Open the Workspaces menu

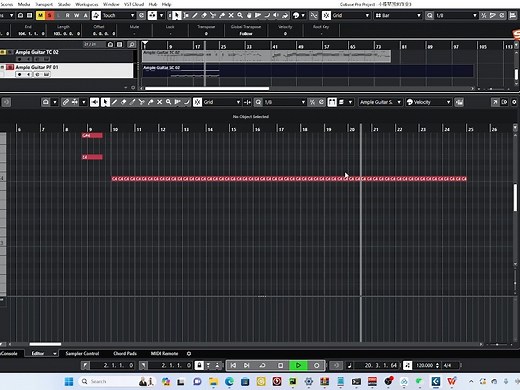click(87, 4)
